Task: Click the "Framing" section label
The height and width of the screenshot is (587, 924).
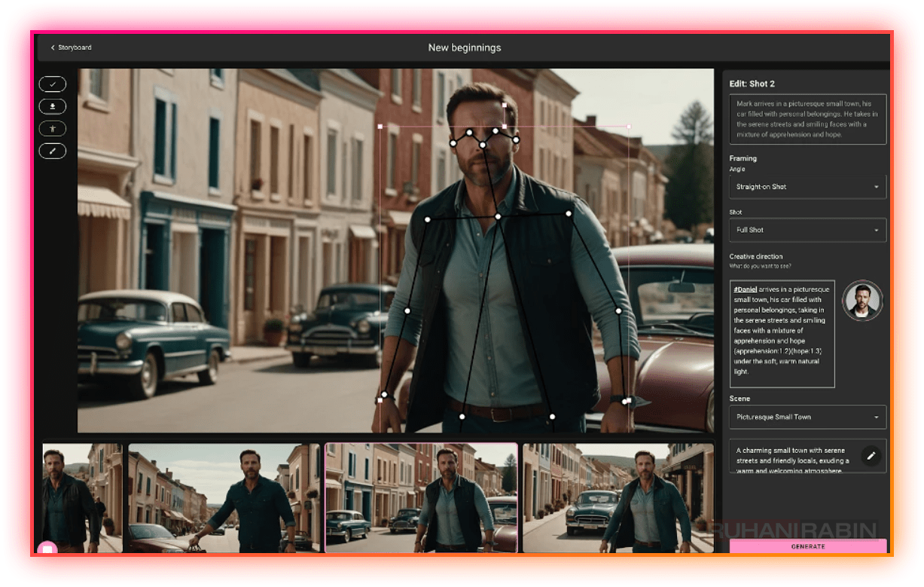Action: [743, 158]
